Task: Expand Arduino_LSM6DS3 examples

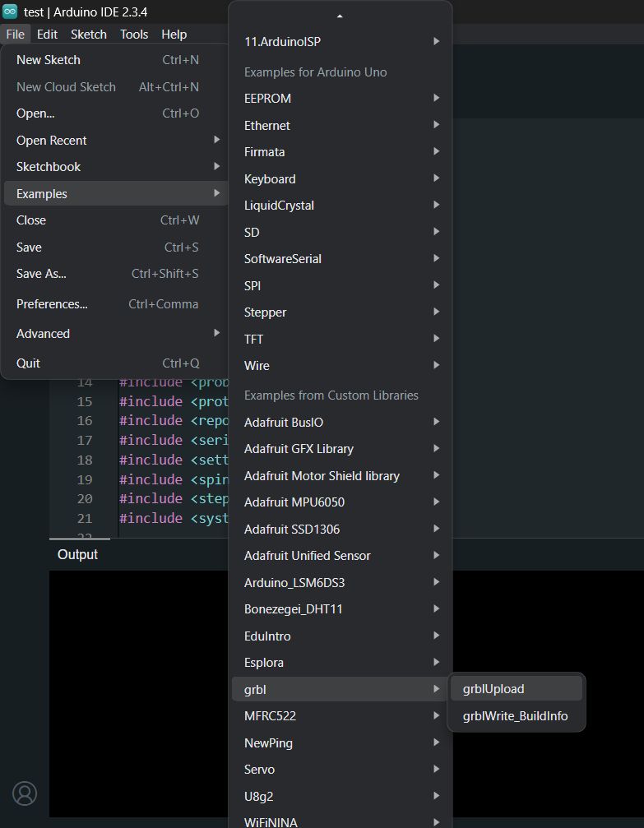Action: (341, 582)
